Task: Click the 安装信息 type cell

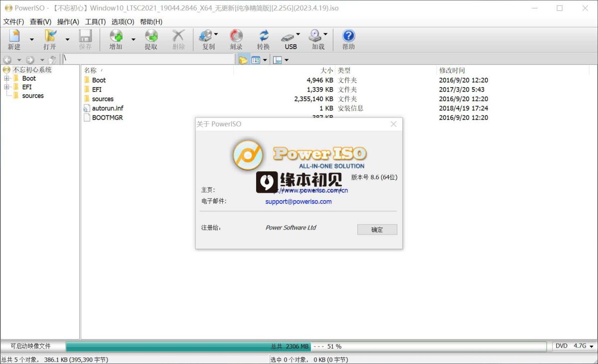Action: 351,108
